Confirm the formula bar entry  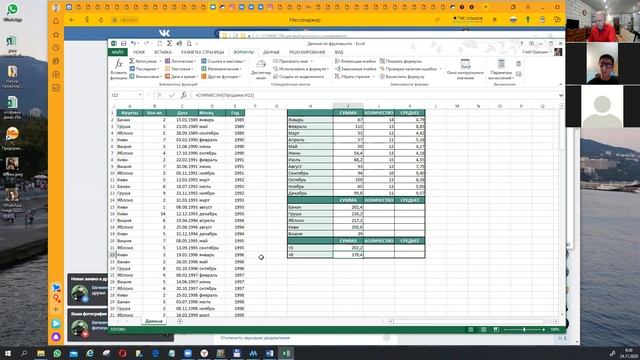point(172,95)
